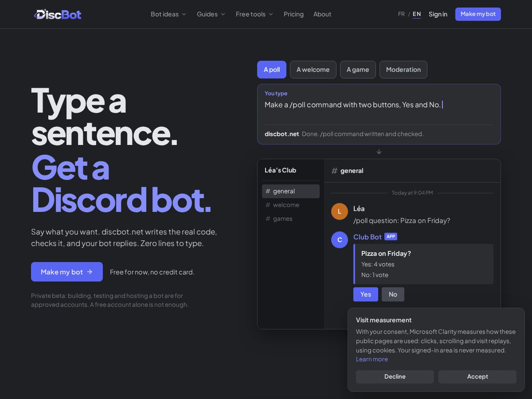Switch language to EN
Screen dimensions: 532x399
pyautogui.click(x=417, y=14)
